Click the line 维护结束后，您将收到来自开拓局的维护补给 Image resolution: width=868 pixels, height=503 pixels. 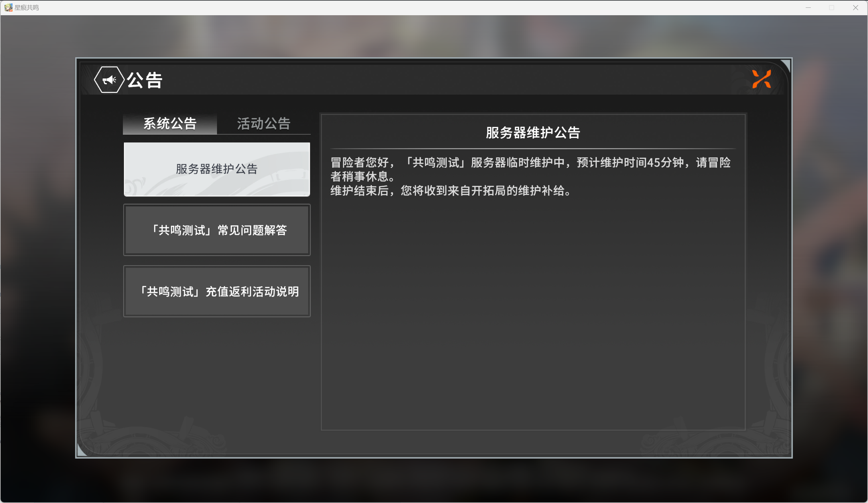tap(451, 191)
